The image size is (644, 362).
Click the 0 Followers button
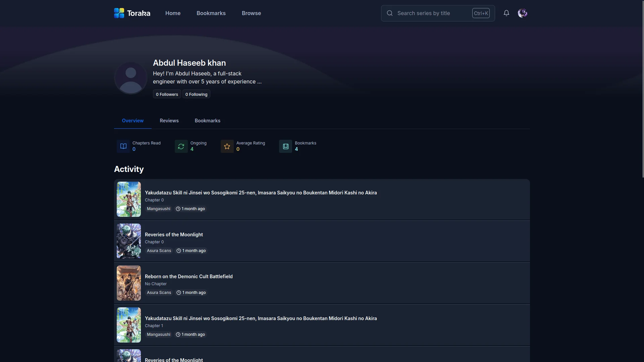click(x=167, y=94)
